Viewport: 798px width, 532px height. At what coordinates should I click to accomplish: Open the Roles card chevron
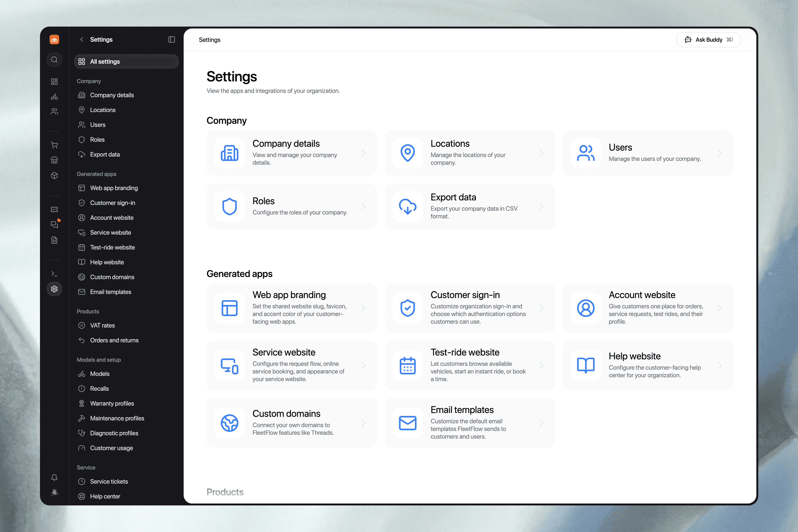(363, 207)
